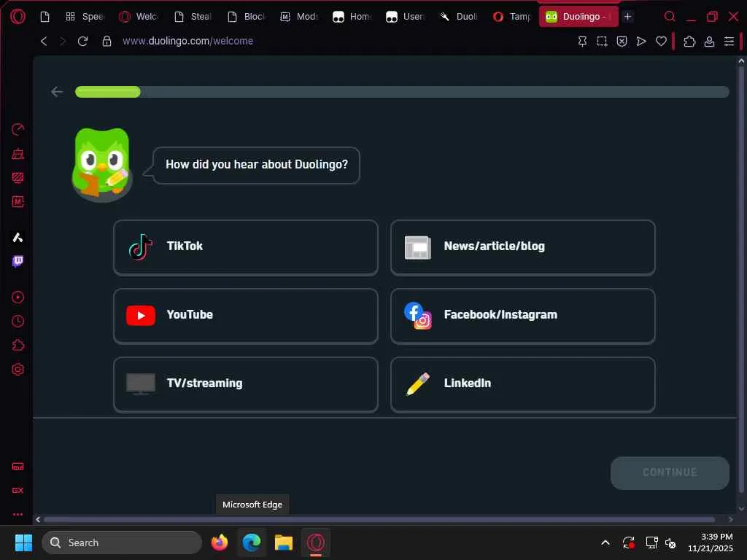This screenshot has width=747, height=560.
Task: Open Easy Setup sliders menu
Action: click(729, 42)
